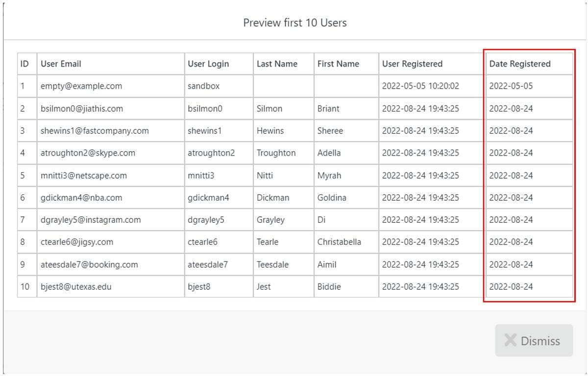Viewport: 588px width, 376px height.
Task: Click first name Goldina
Action: [x=332, y=198]
